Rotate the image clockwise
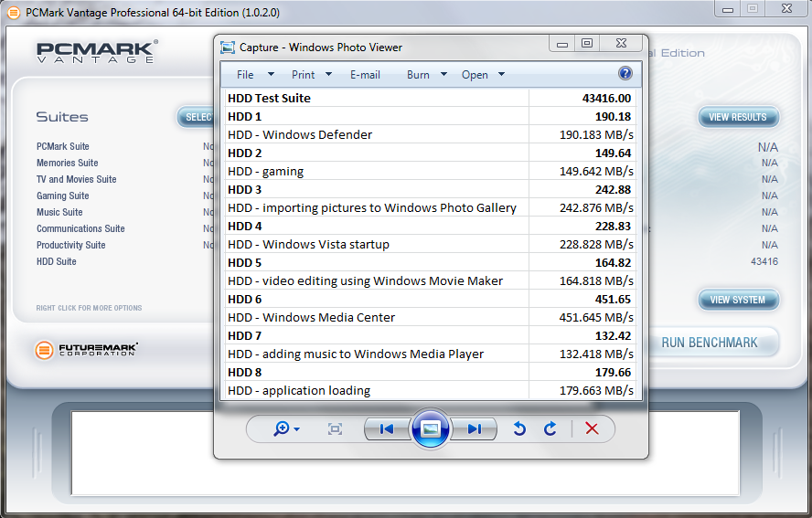The image size is (812, 518). (550, 428)
